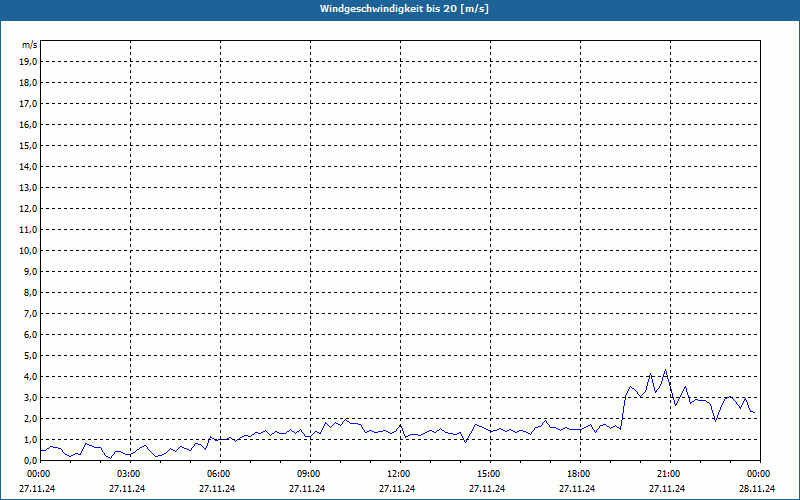Click the 21:00 time label
Viewport: 800px width, 500px height.
point(670,474)
